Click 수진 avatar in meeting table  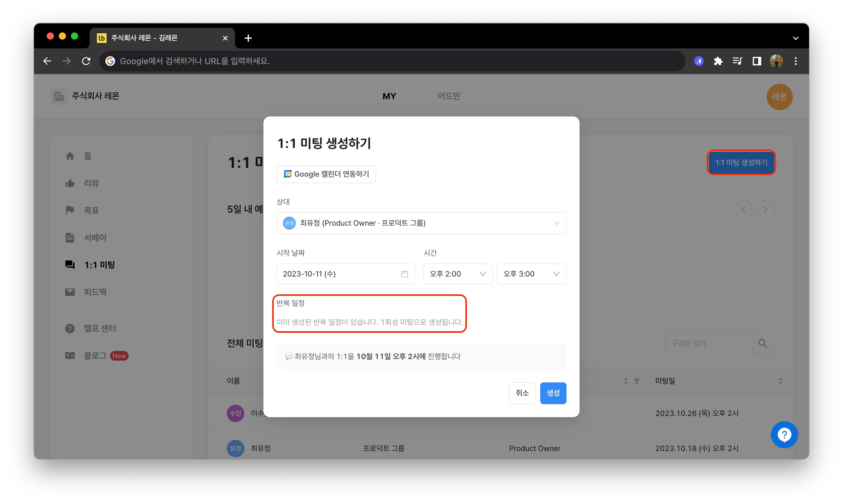[235, 413]
